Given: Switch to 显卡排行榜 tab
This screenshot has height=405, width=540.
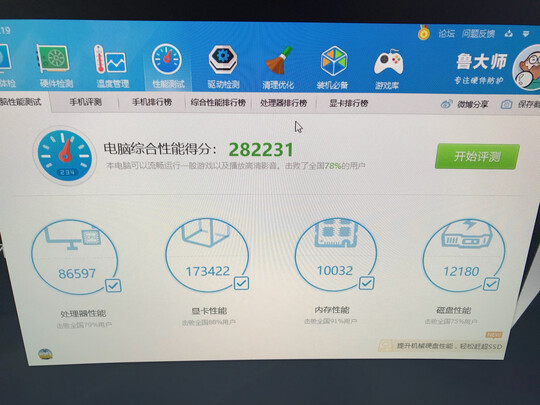Looking at the screenshot, I should (x=349, y=103).
